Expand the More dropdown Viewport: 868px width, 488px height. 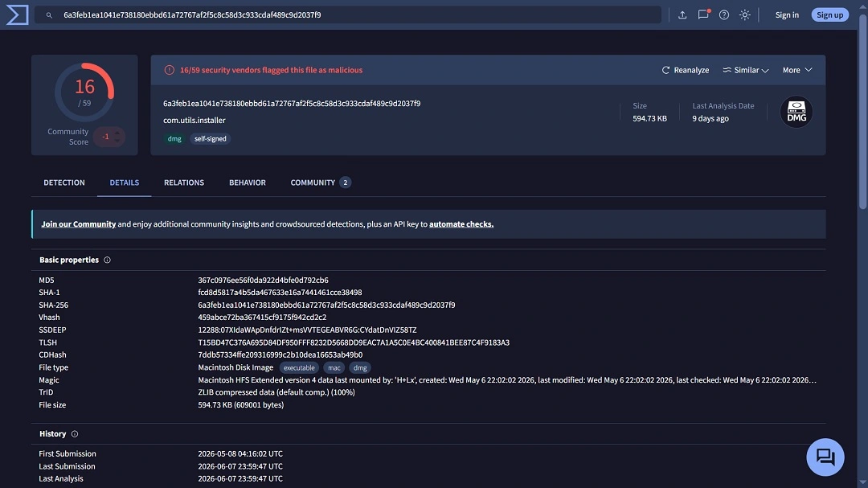pyautogui.click(x=797, y=70)
